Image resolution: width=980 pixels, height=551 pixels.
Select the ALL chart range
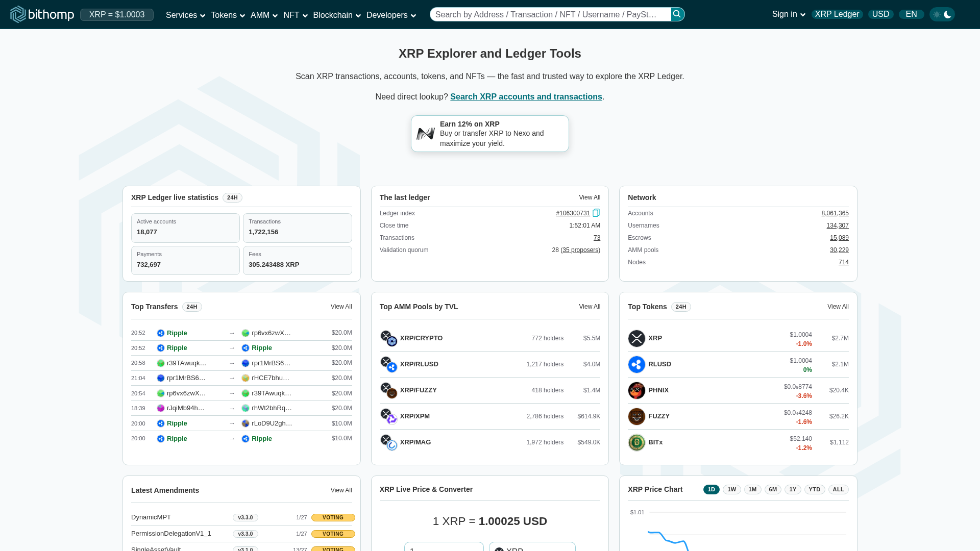click(x=839, y=489)
